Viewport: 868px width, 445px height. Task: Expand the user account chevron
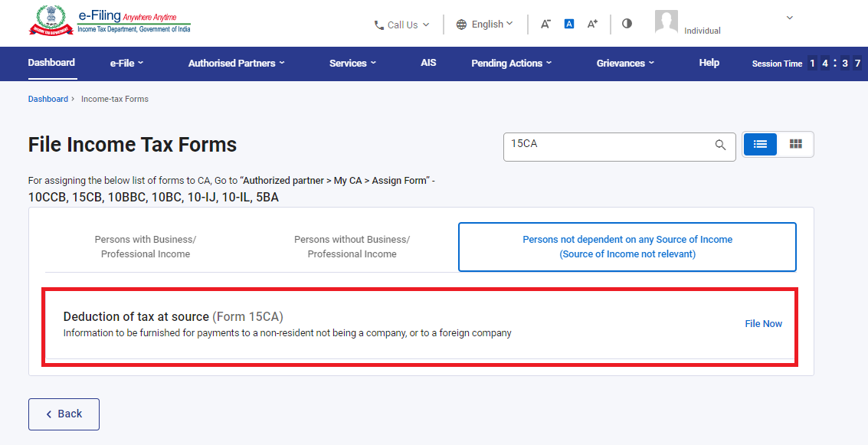click(x=790, y=18)
